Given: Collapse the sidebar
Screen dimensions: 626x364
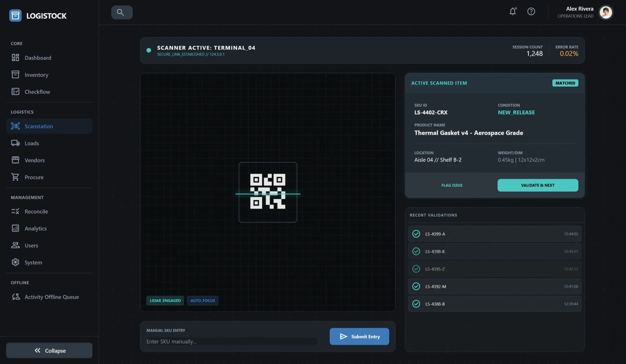Looking at the screenshot, I should [x=49, y=350].
